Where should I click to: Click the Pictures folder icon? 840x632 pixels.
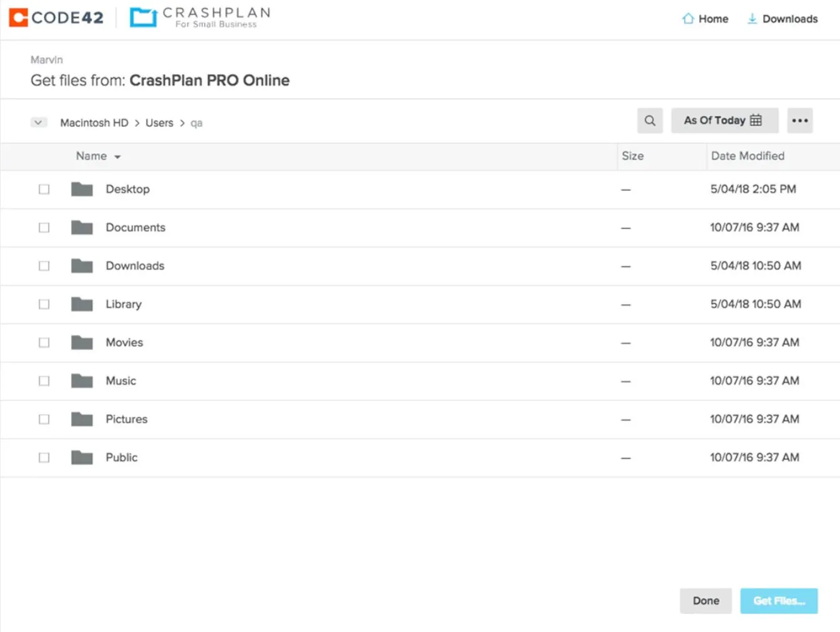[82, 419]
